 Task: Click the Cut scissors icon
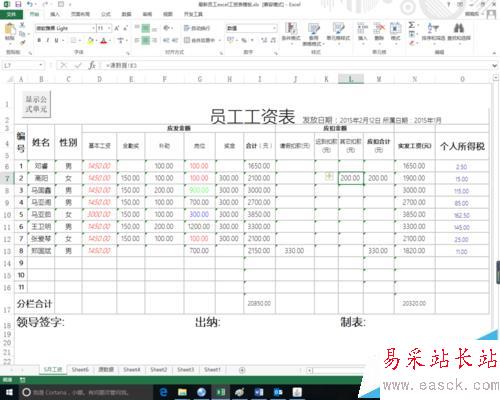point(22,25)
